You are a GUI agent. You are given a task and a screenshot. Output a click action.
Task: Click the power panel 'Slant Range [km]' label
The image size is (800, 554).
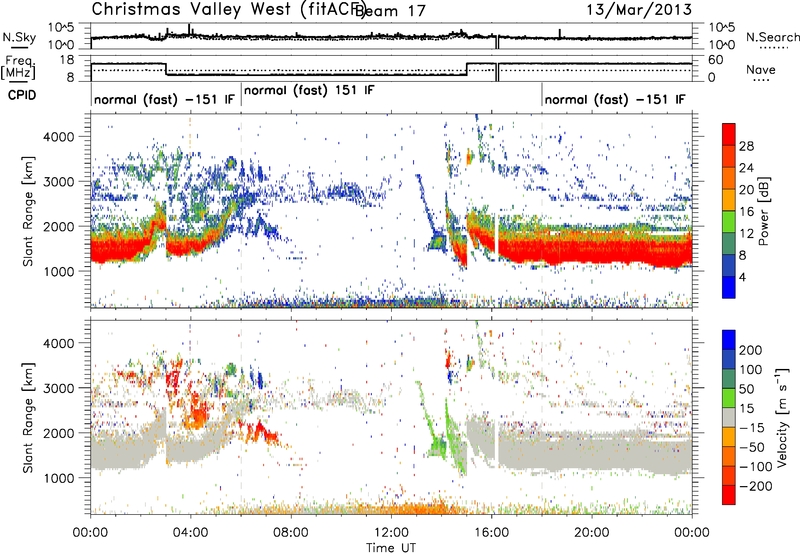pyautogui.click(x=29, y=211)
